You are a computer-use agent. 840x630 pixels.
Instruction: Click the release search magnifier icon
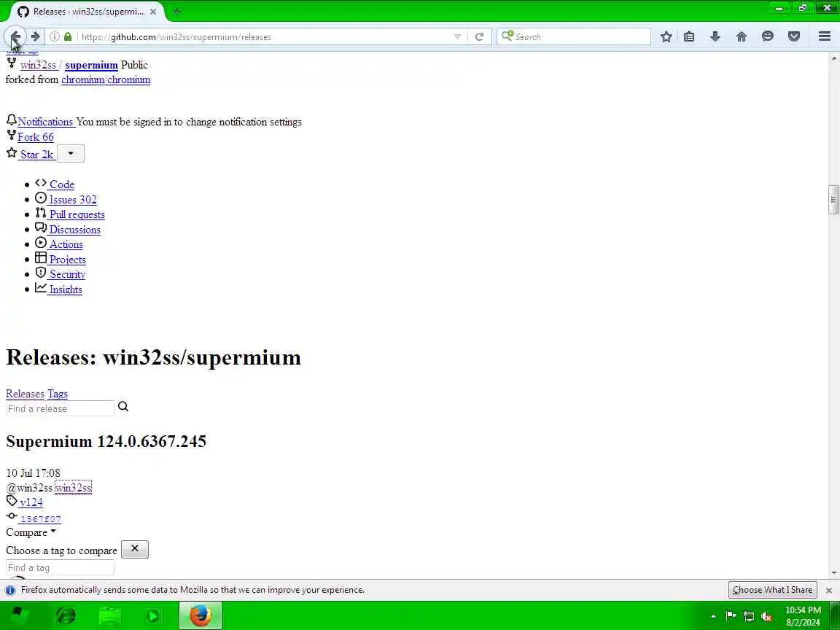[x=123, y=407]
